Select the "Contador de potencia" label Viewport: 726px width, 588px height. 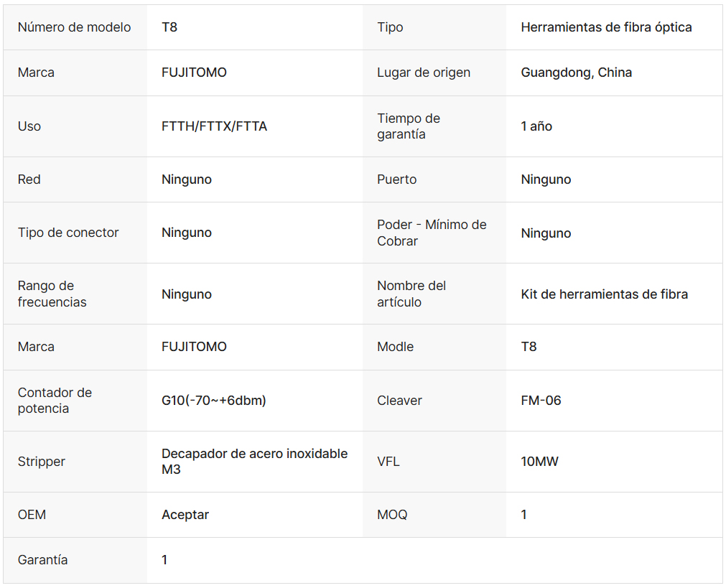click(x=55, y=401)
